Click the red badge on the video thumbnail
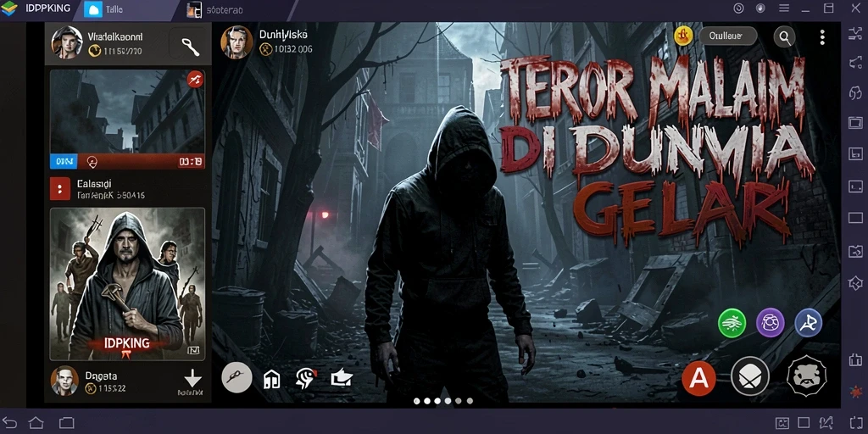Viewport: 868px width, 434px height. click(x=195, y=80)
